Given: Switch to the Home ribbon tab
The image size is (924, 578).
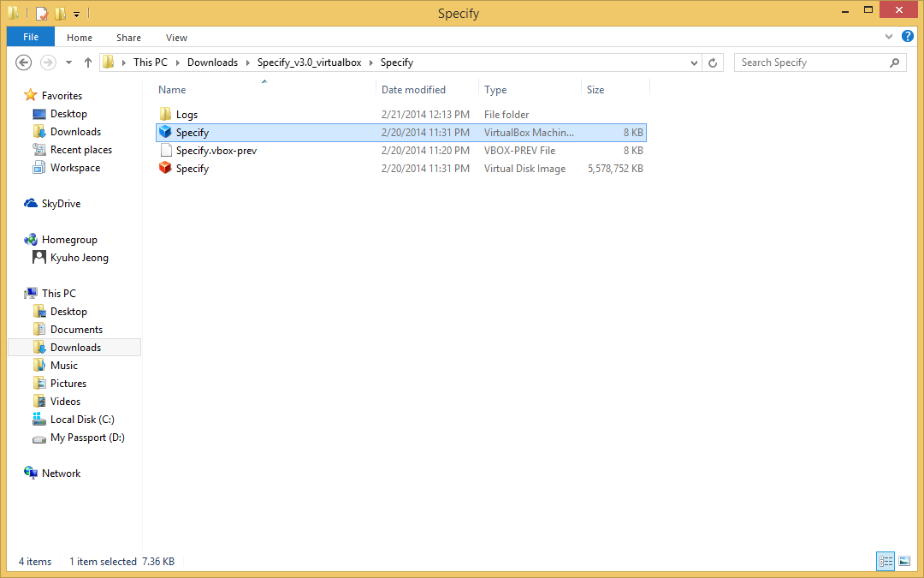Looking at the screenshot, I should (80, 37).
